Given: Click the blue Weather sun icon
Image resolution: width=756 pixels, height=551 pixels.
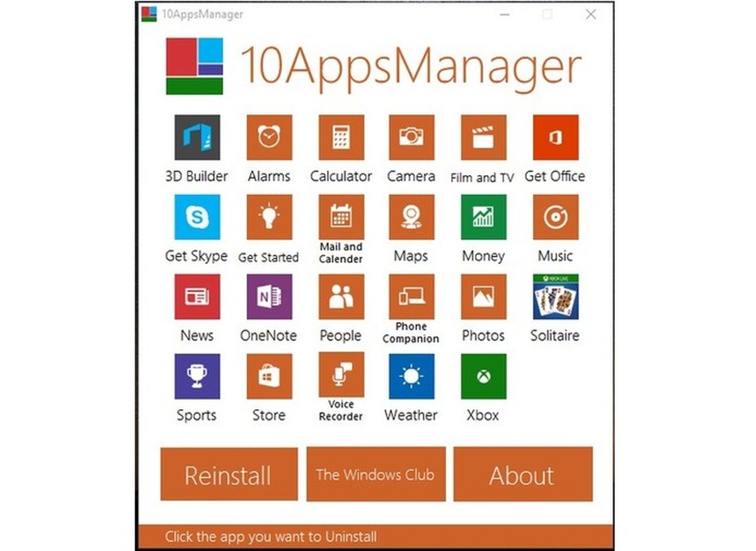Looking at the screenshot, I should click(411, 376).
